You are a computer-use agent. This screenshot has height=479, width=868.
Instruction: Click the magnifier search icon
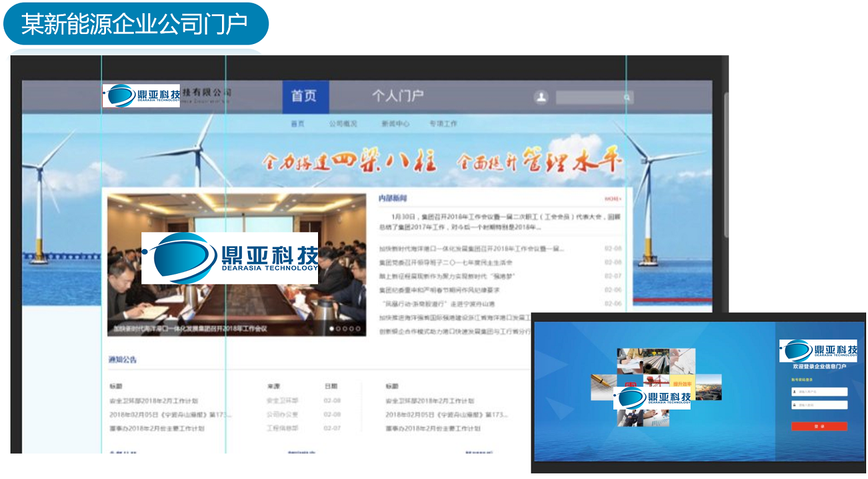coord(627,97)
